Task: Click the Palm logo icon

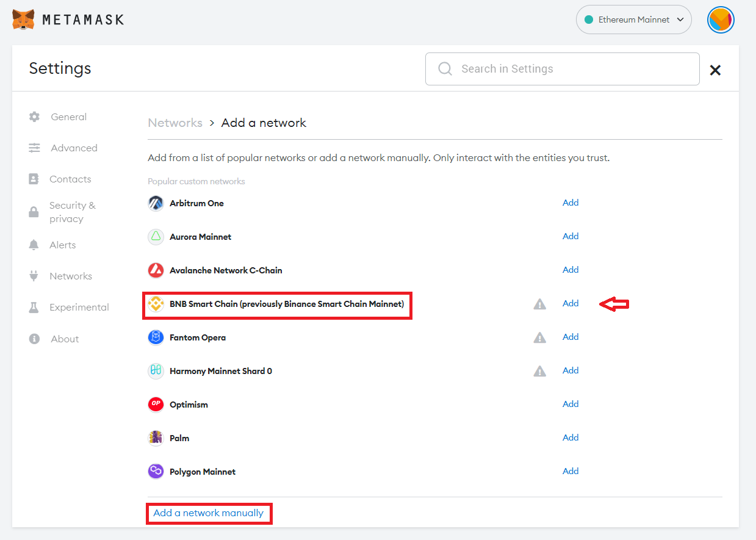Action: [156, 438]
